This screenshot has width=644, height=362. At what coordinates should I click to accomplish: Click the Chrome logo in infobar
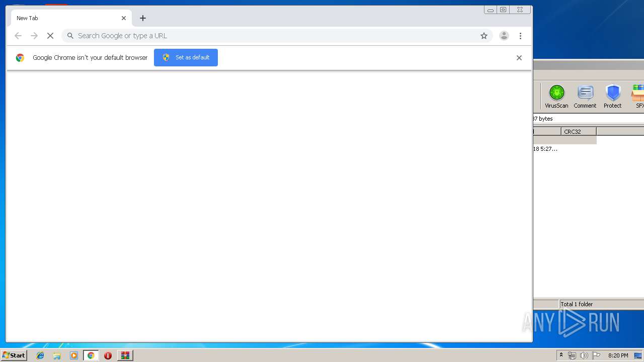[20, 58]
